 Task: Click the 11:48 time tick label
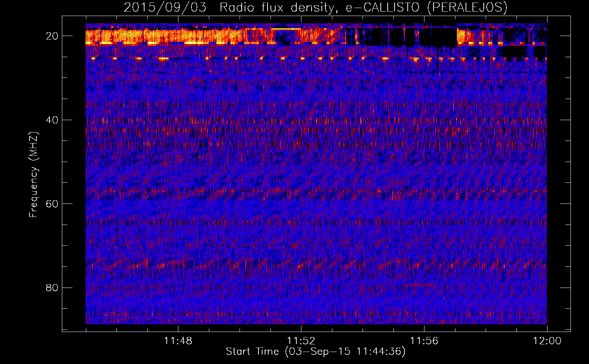[178, 341]
